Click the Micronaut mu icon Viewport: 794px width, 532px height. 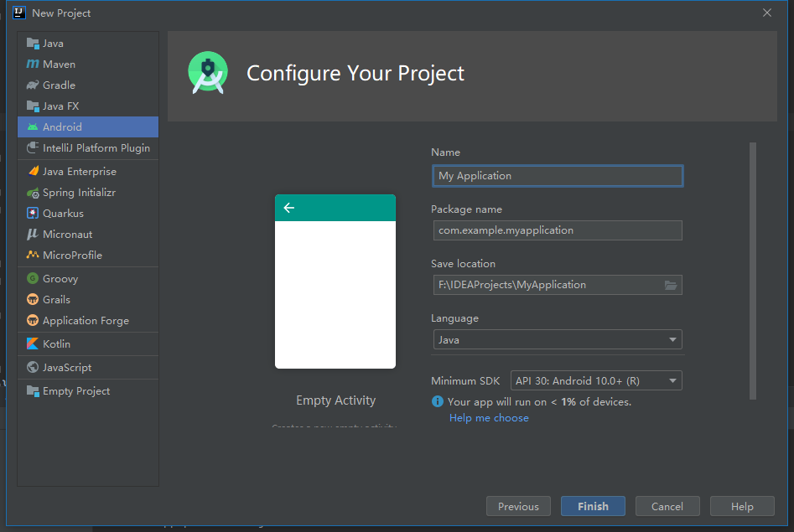(33, 235)
